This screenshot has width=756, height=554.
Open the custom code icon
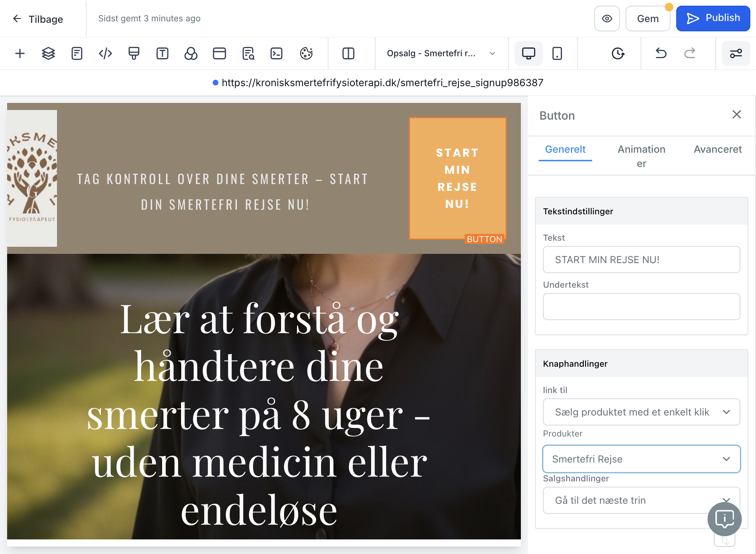pos(105,53)
